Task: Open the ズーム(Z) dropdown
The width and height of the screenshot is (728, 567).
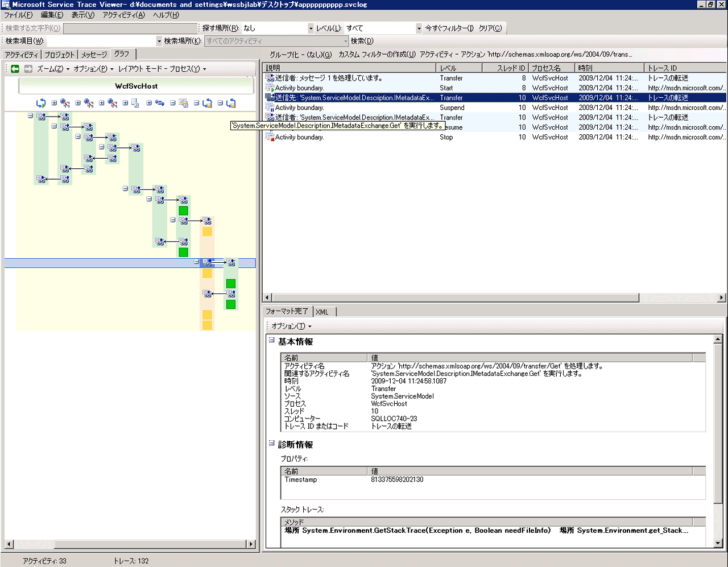Action: pos(53,69)
